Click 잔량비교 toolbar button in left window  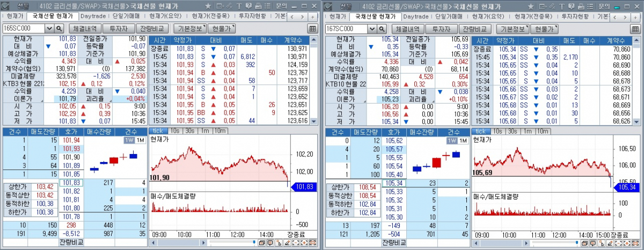[153, 28]
